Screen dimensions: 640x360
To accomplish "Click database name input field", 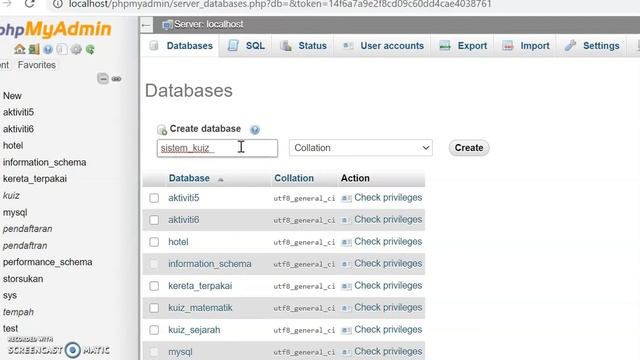I will coord(217,148).
